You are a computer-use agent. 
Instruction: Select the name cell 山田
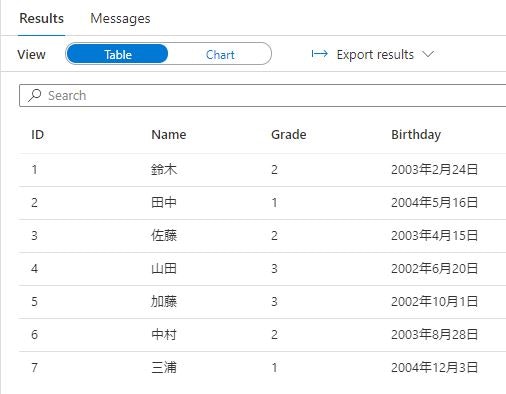pos(164,268)
